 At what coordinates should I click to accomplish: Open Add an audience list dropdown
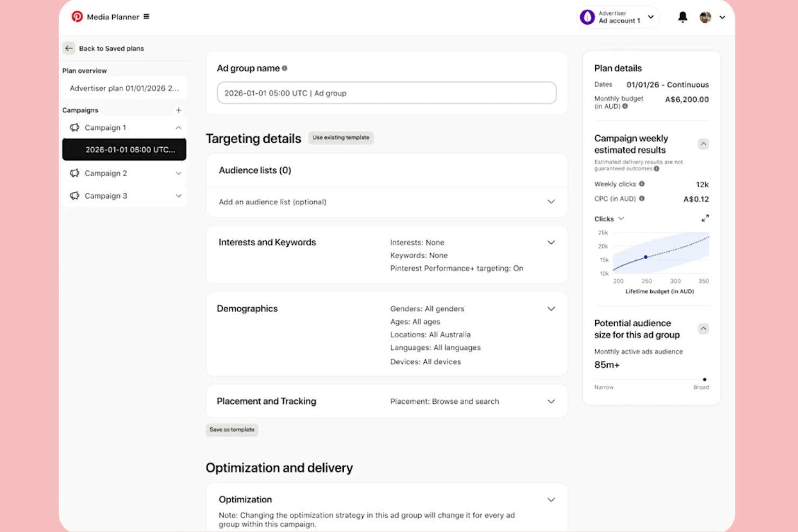click(x=387, y=202)
